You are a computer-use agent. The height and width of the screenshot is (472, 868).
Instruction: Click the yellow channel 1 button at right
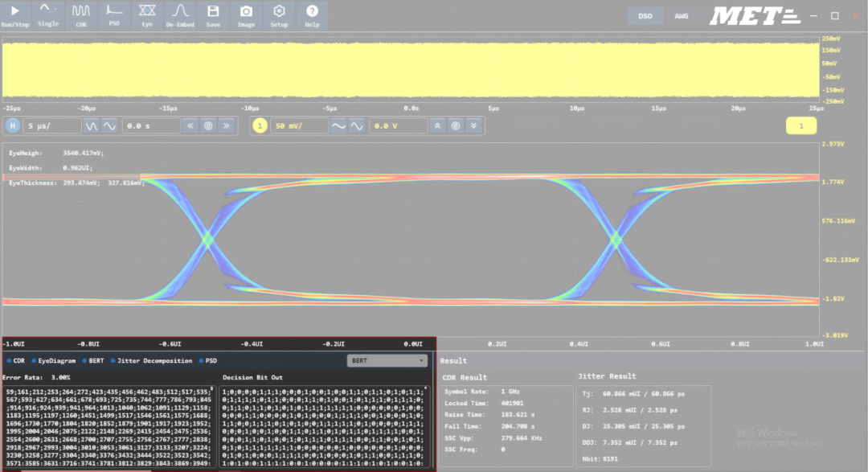(801, 125)
